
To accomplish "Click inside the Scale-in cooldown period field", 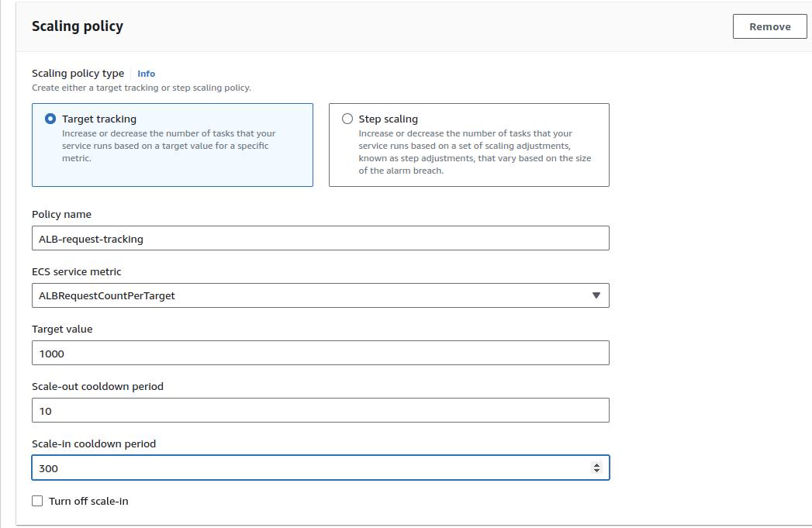I will pyautogui.click(x=310, y=468).
